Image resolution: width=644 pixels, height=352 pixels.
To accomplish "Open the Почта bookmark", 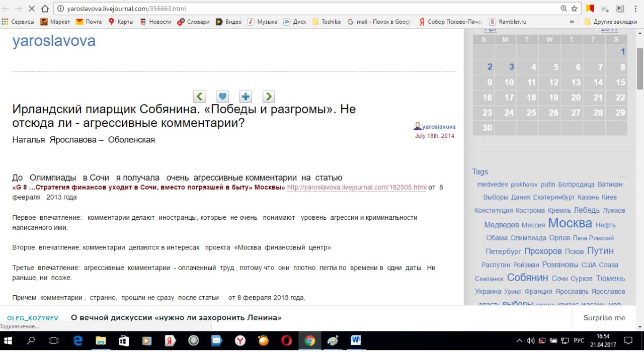I will click(89, 22).
